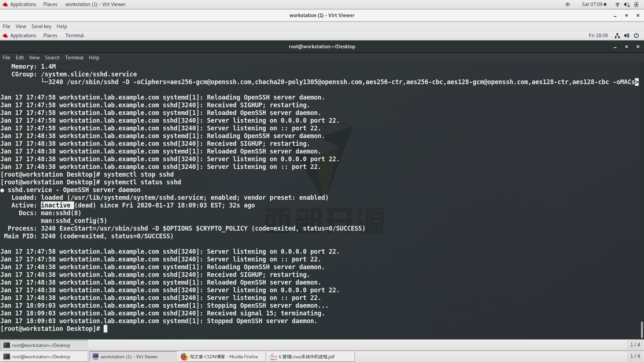
Task: Click the guest network status icon
Action: [617, 36]
